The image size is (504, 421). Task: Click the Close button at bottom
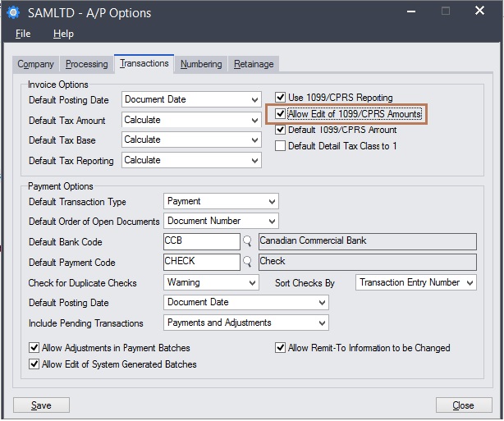pos(464,405)
